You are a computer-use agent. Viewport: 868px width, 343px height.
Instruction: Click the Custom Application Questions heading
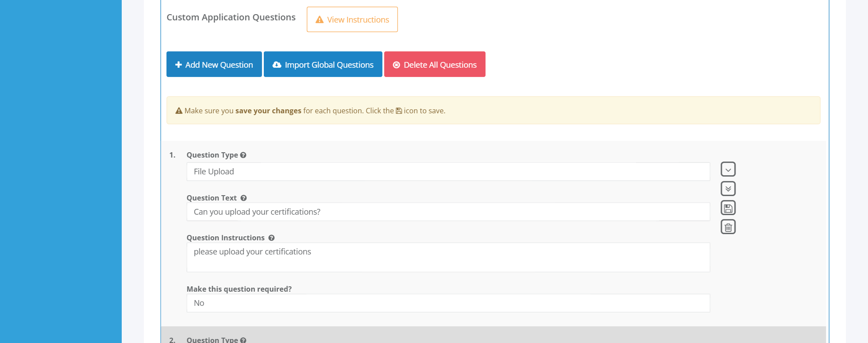click(231, 17)
